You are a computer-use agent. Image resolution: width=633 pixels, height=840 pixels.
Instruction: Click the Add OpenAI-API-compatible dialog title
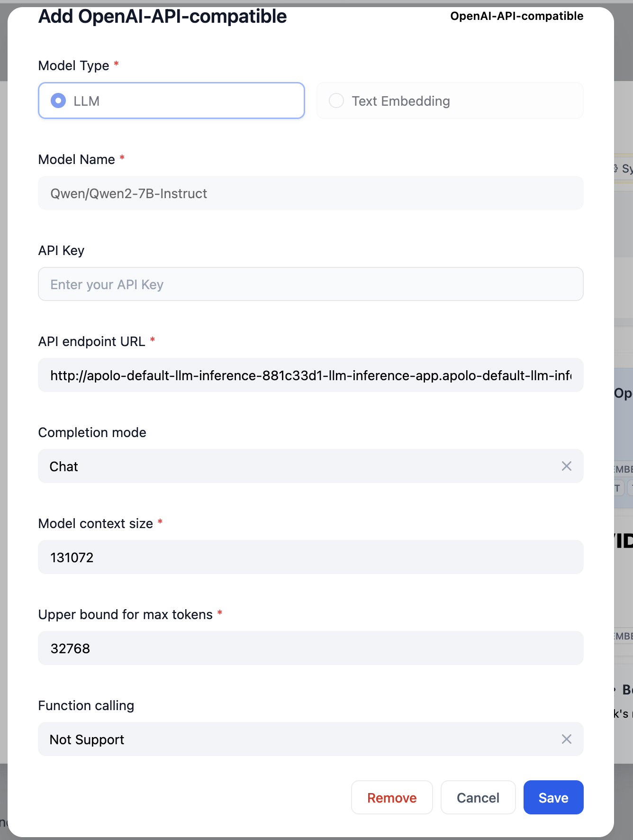pyautogui.click(x=163, y=17)
